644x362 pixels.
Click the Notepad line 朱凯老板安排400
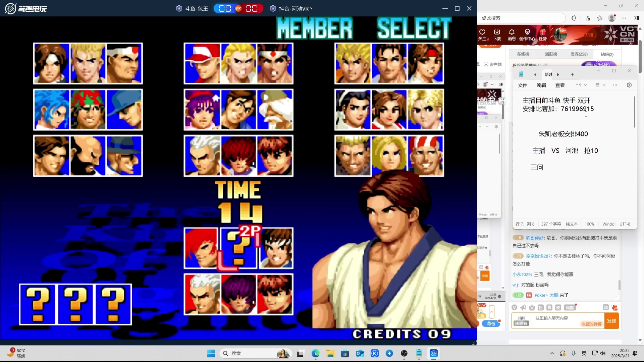563,134
